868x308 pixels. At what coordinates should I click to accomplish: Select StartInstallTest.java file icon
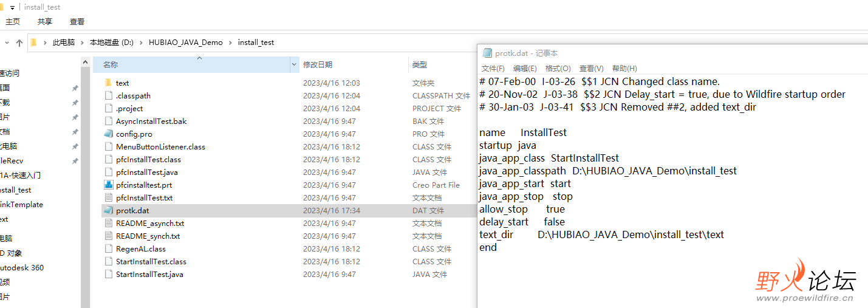(108, 274)
